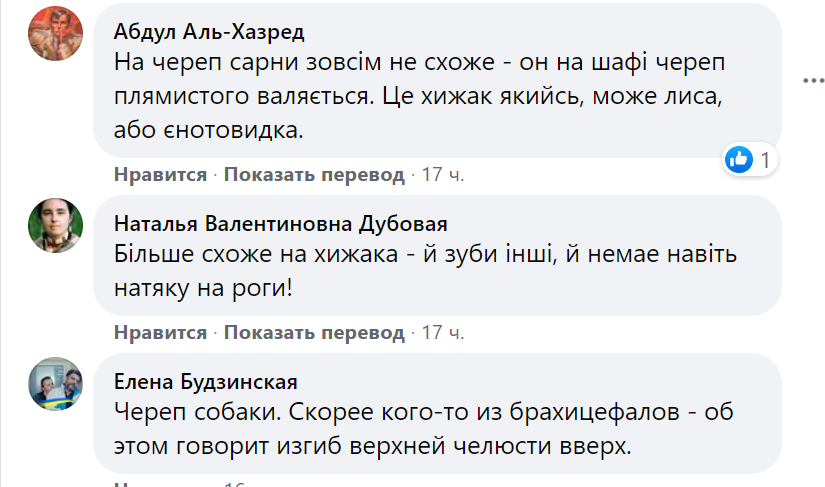825x487 pixels.
Task: View reaction count 1 on first comment
Action: point(765,159)
